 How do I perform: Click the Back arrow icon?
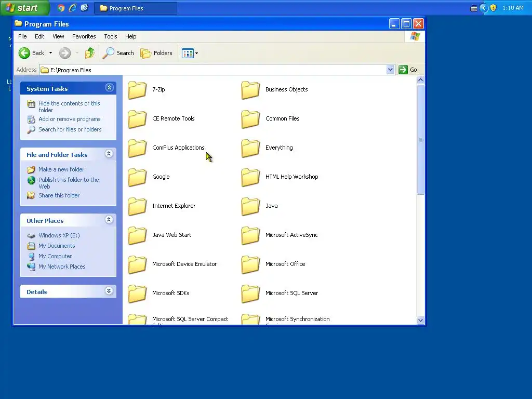tap(24, 53)
